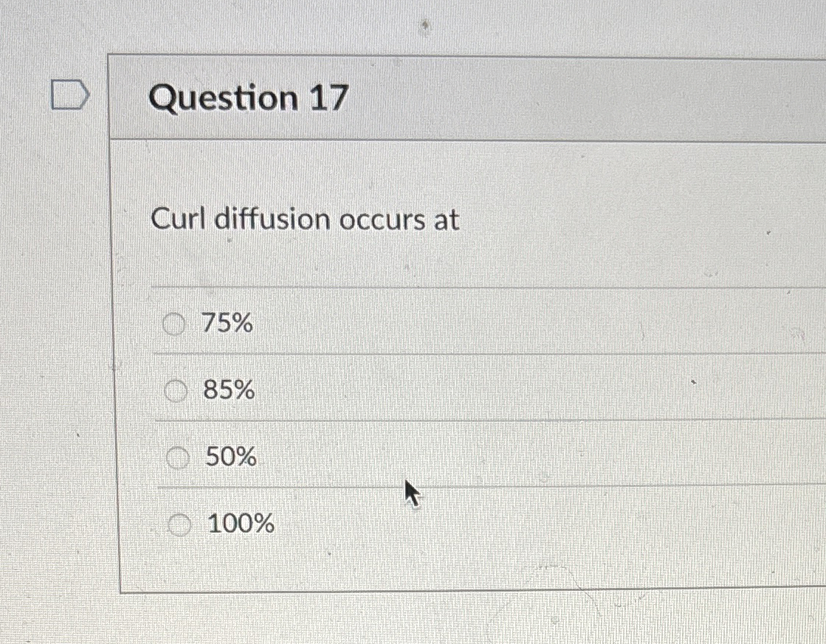
Task: Click the radio circle next to 75%
Action: click(x=176, y=323)
